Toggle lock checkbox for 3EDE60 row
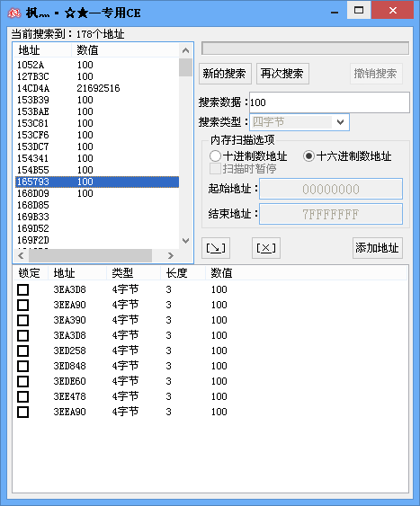 (22, 381)
